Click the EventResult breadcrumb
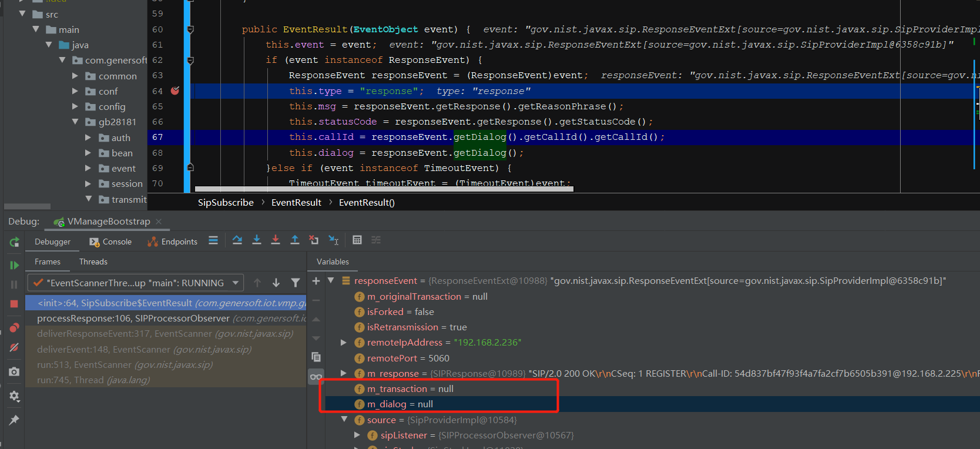980x449 pixels. point(296,202)
